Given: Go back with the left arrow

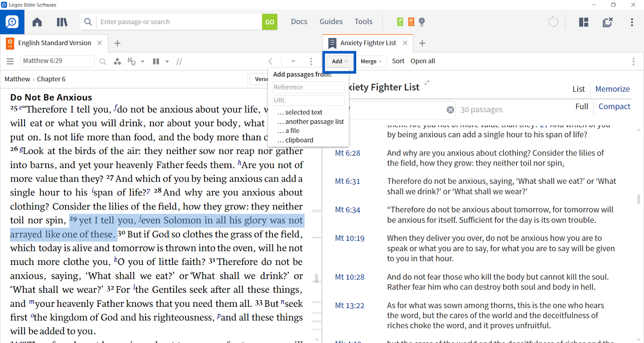Looking at the screenshot, I should 270,62.
